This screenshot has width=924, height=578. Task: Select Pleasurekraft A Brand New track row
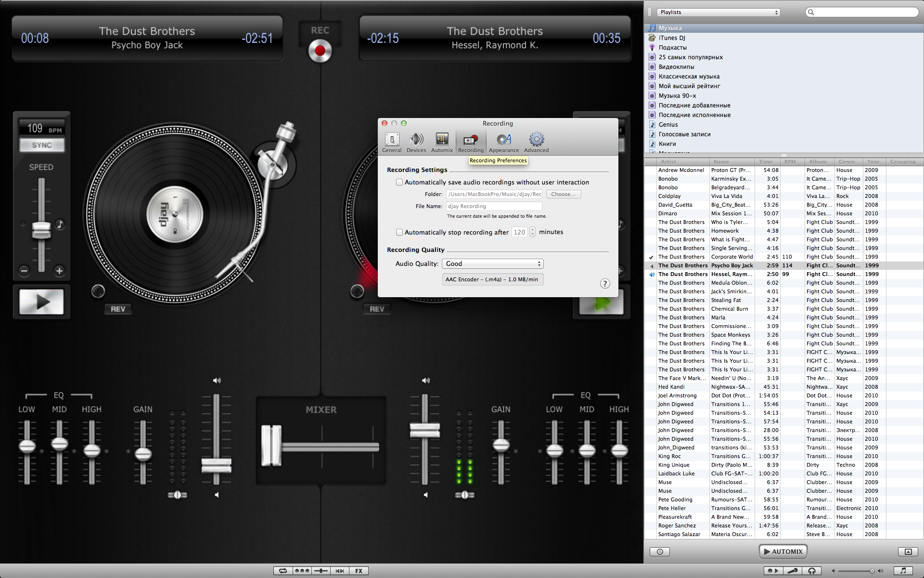tap(784, 517)
